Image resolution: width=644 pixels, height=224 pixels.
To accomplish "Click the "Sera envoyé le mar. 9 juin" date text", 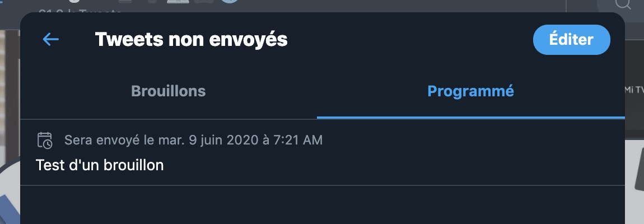I will click(x=193, y=140).
